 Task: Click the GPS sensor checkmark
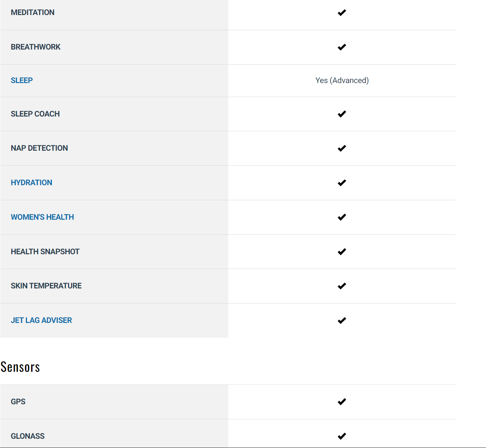pyautogui.click(x=342, y=402)
